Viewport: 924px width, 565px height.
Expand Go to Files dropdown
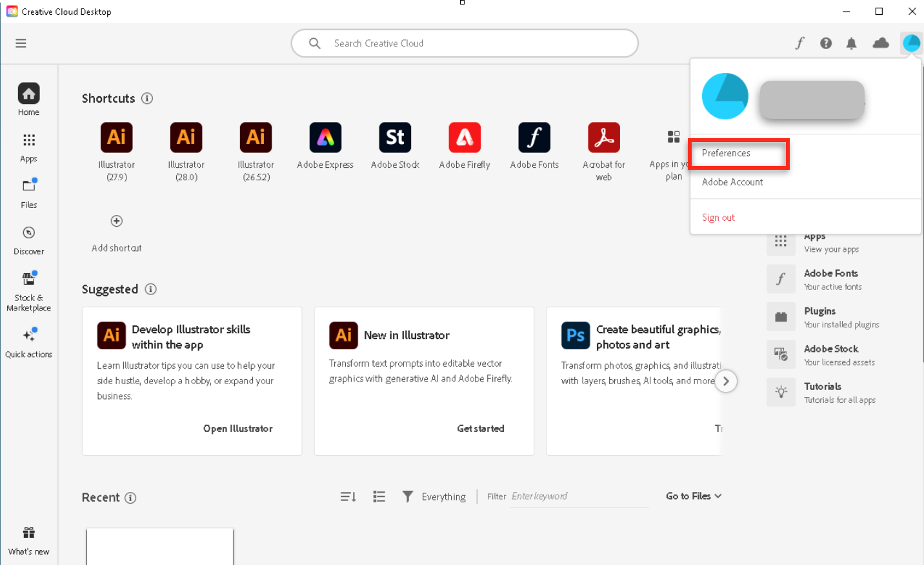click(x=694, y=496)
